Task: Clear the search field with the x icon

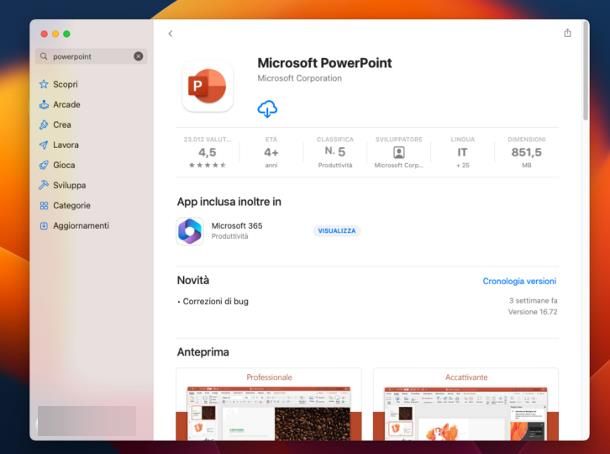Action: point(138,56)
